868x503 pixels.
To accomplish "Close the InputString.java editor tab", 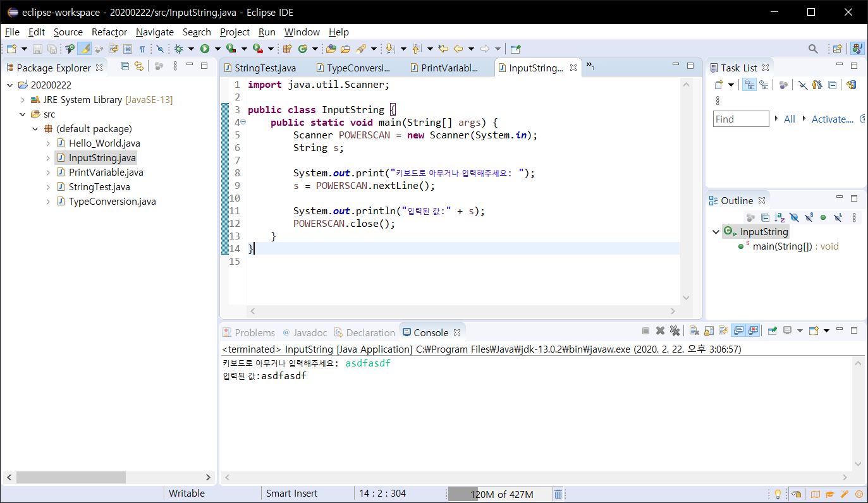I will point(573,68).
